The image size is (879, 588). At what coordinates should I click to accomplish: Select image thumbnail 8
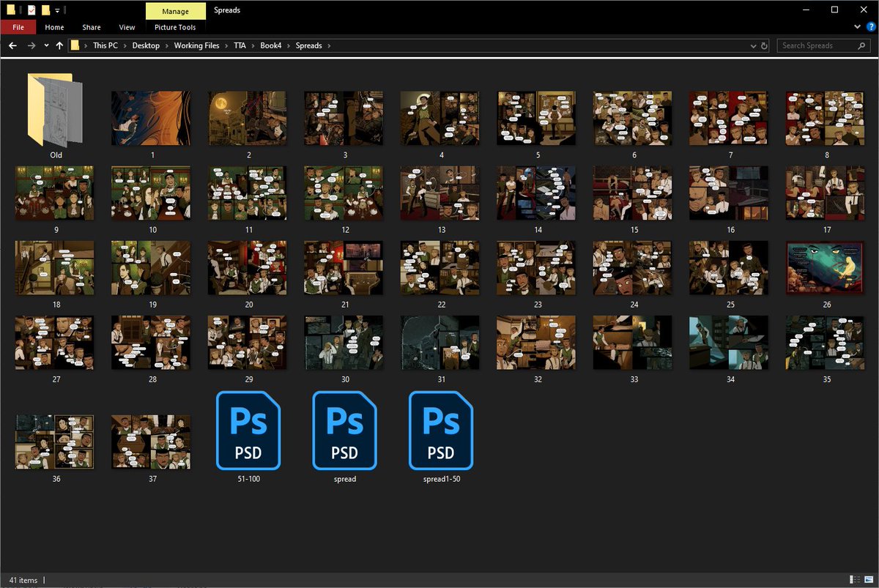[x=826, y=118]
